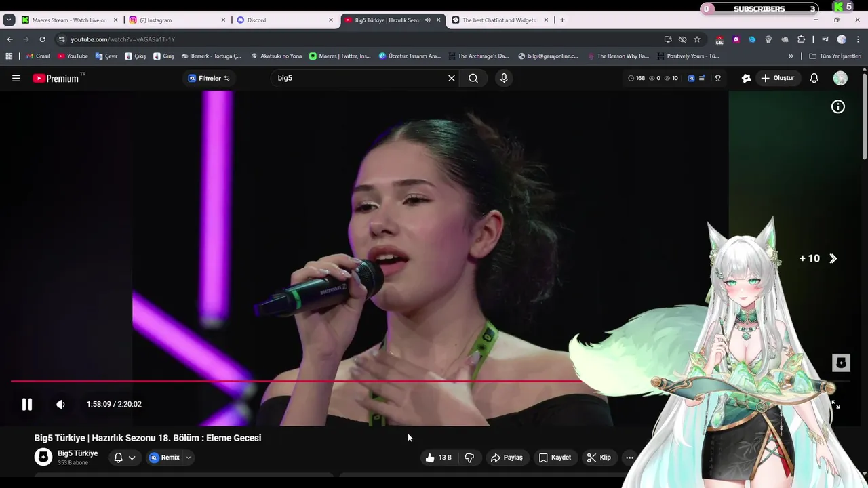868x488 pixels.
Task: Click the download icon on player
Action: (841, 363)
